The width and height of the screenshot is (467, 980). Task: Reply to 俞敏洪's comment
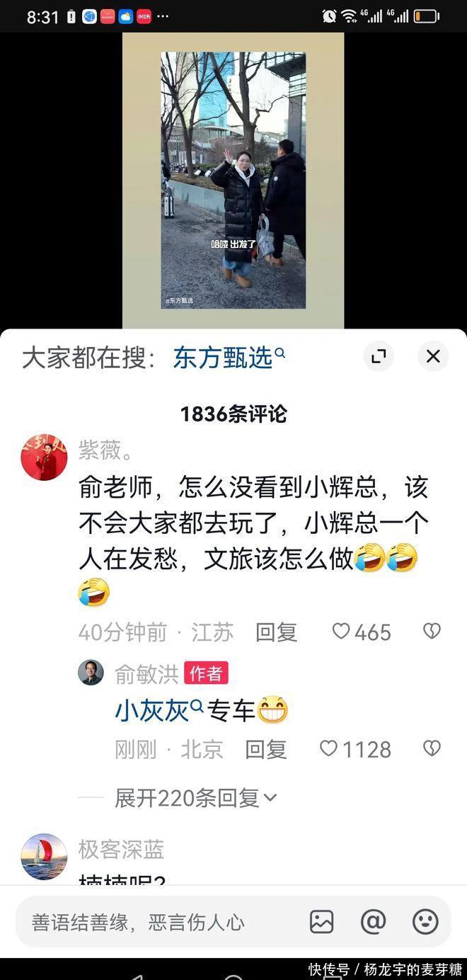(x=266, y=749)
